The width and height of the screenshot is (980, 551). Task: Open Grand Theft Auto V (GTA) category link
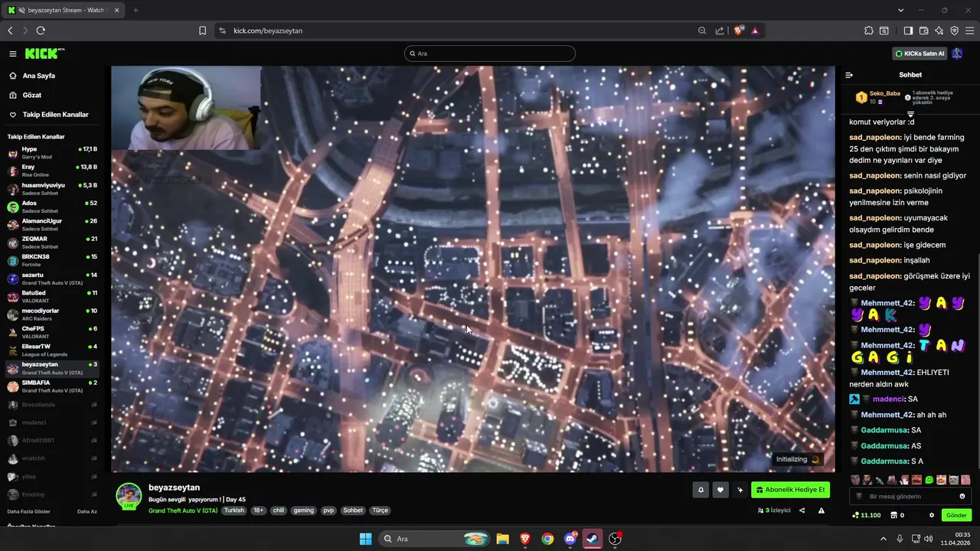coord(183,510)
